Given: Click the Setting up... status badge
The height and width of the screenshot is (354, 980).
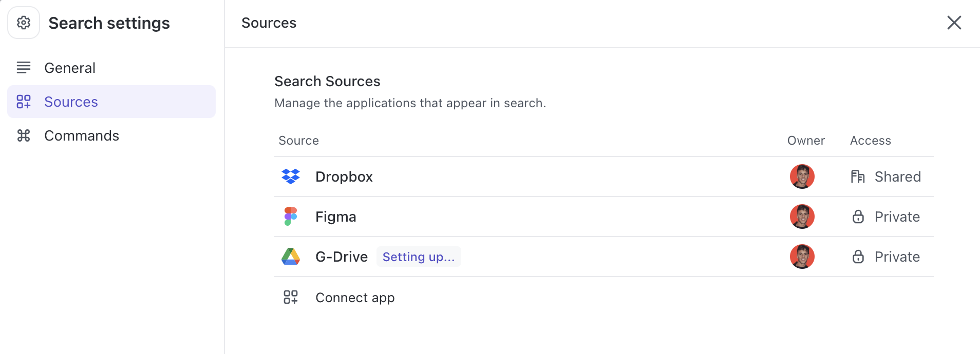Looking at the screenshot, I should pyautogui.click(x=419, y=257).
